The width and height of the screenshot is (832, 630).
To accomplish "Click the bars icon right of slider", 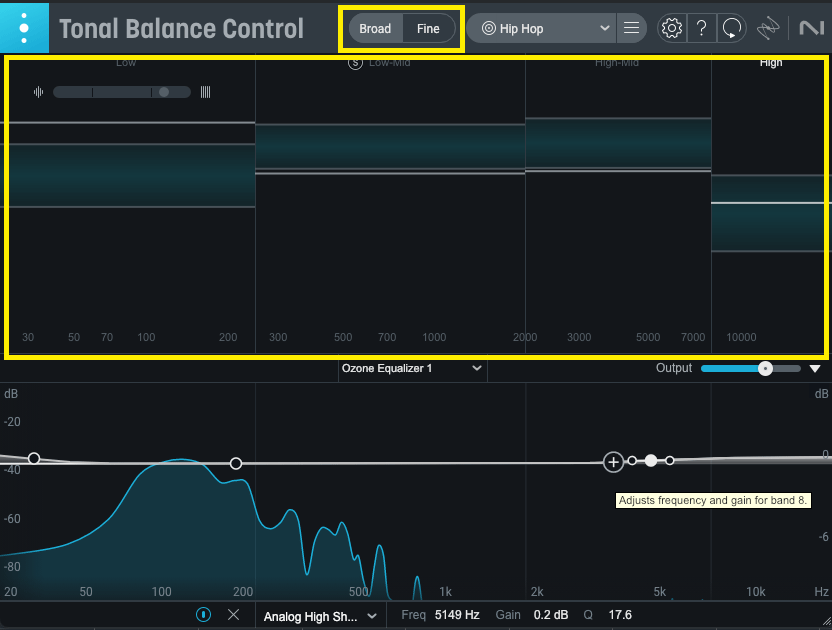I will pyautogui.click(x=205, y=92).
